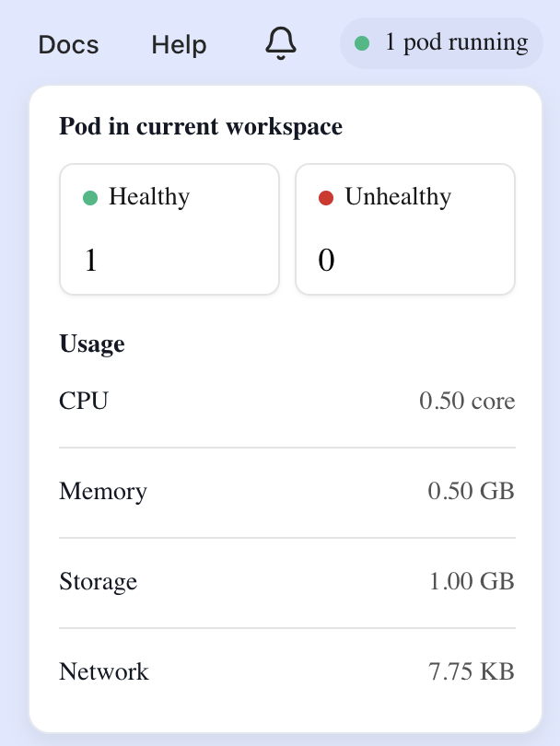
Task: Select the Healthy pods card
Action: coord(169,229)
